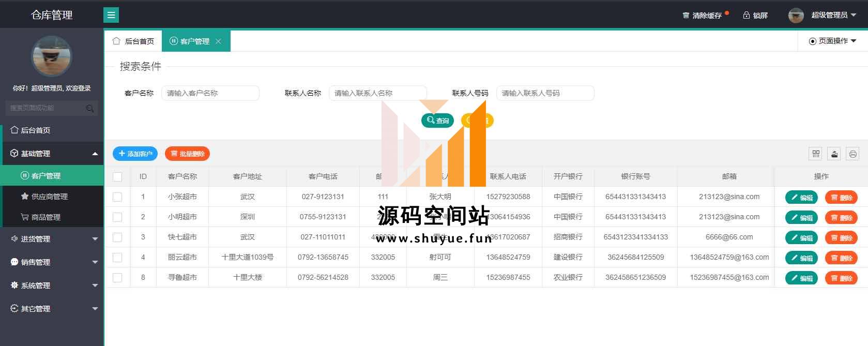Delete the 寻鲁超市 customer

(841, 278)
